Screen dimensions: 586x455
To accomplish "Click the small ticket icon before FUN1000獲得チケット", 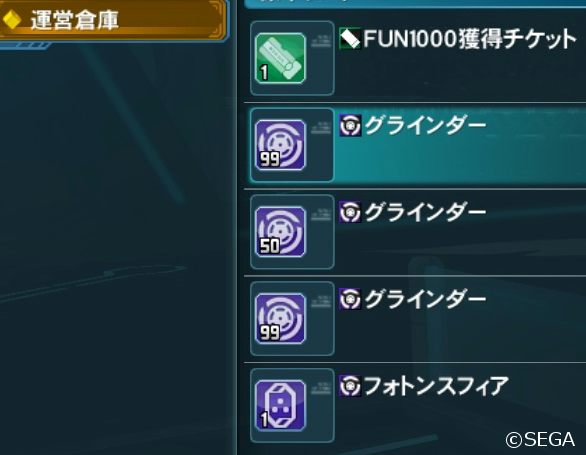I will coord(350,39).
